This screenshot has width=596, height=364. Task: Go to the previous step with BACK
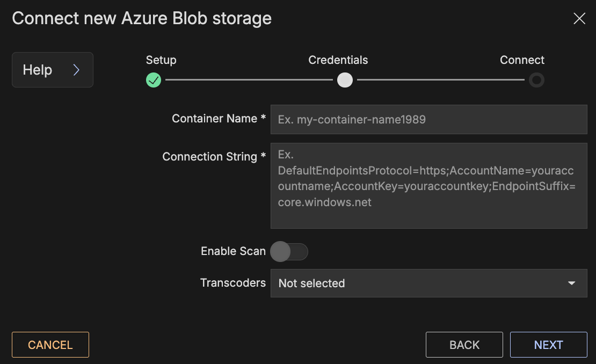click(464, 345)
